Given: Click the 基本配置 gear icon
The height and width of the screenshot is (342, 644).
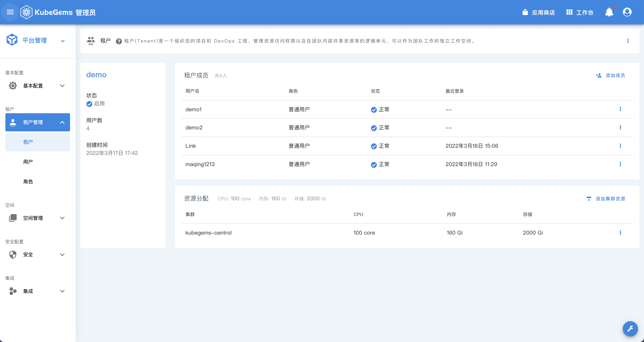Looking at the screenshot, I should pos(13,85).
